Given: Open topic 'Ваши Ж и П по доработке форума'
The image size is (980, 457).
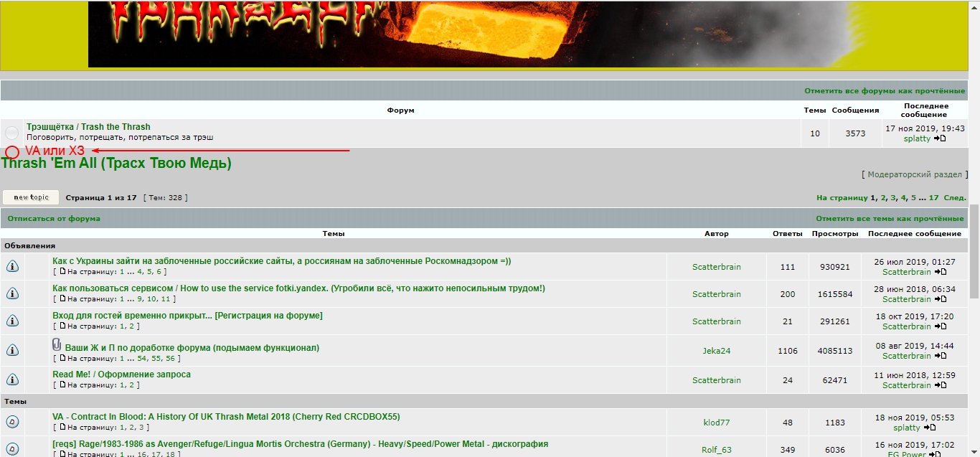Looking at the screenshot, I should [x=192, y=348].
